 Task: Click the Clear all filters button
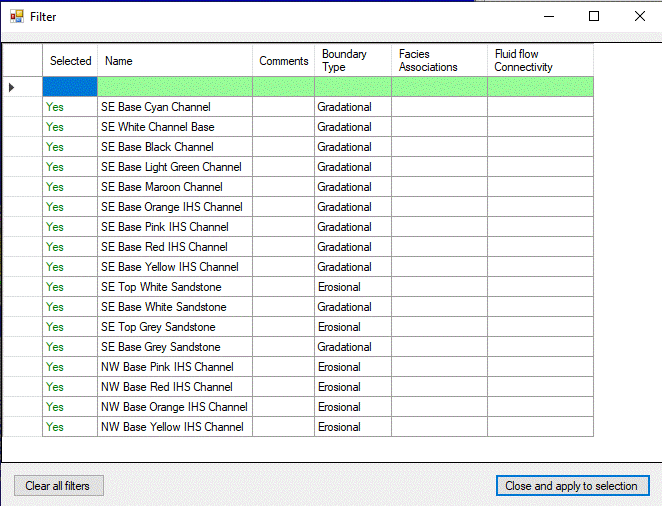pyautogui.click(x=57, y=486)
